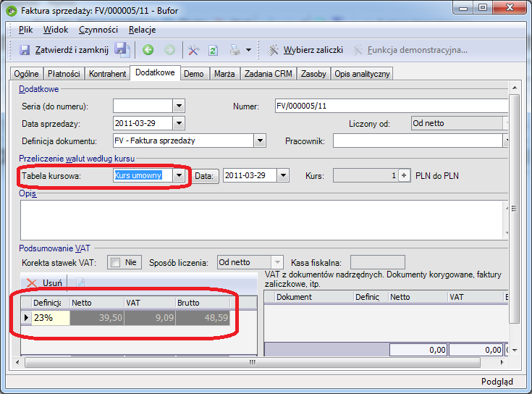Image resolution: width=532 pixels, height=394 pixels.
Task: Open the Czynności menu
Action: coord(98,30)
